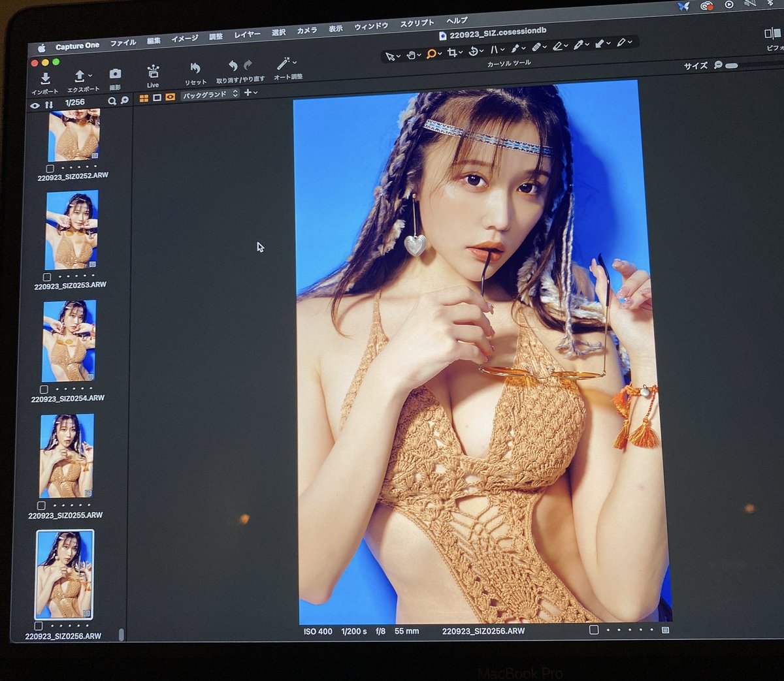Viewport: 784px width, 681px height.
Task: Select the Rotate straighten tool
Action: [x=473, y=52]
